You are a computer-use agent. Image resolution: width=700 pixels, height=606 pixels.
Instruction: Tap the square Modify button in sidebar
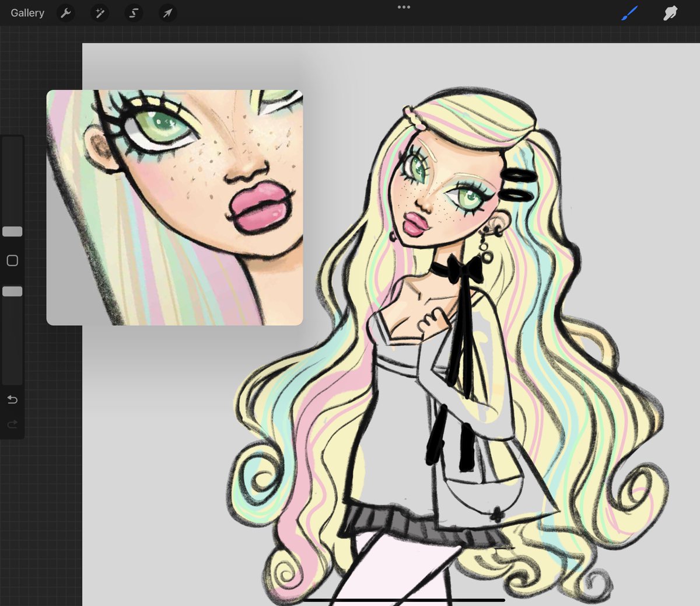[x=12, y=260]
